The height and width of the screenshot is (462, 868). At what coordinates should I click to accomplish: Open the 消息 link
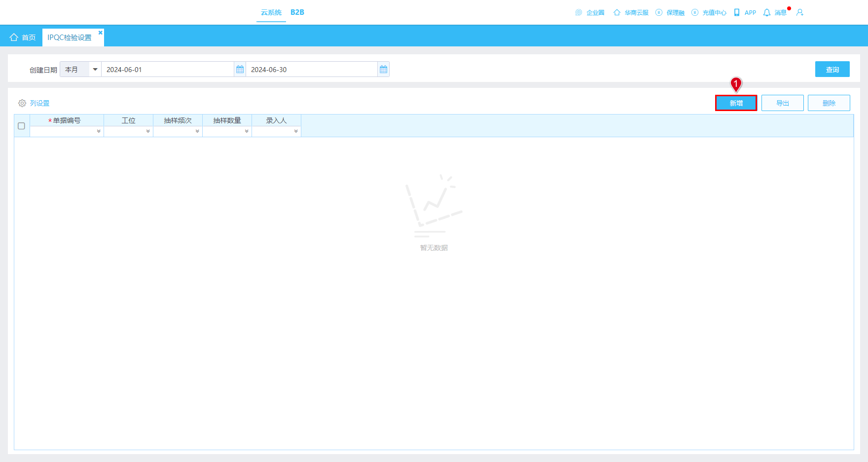[x=781, y=12]
